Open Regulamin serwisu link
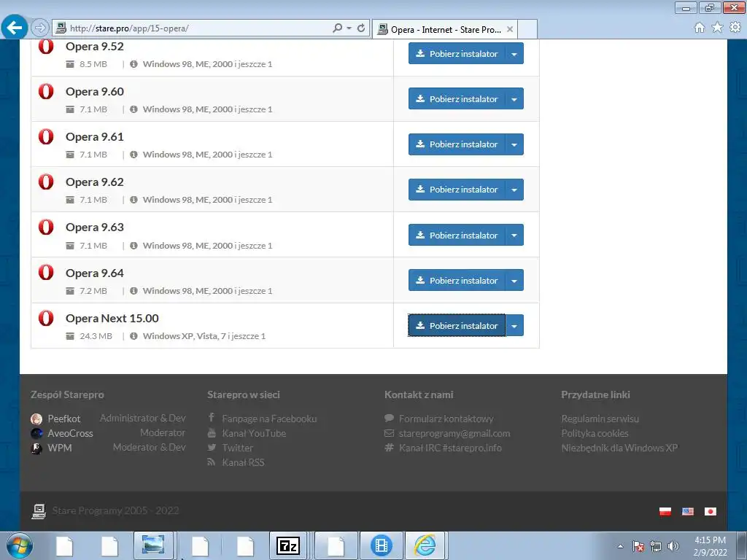 click(x=600, y=419)
